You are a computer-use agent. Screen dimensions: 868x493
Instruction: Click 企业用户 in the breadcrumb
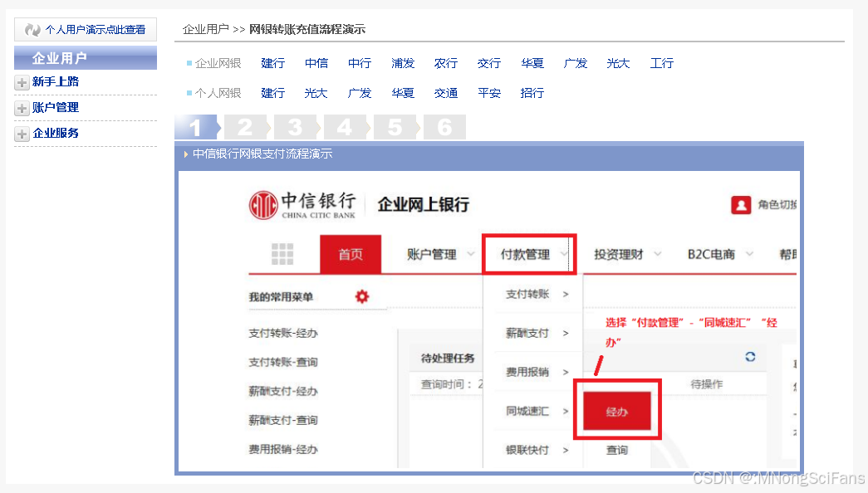click(x=206, y=29)
